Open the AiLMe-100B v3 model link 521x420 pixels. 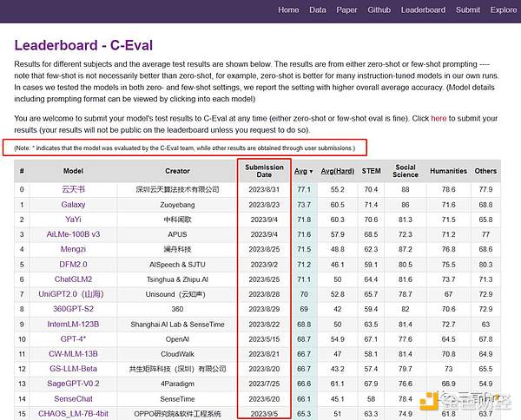point(74,234)
